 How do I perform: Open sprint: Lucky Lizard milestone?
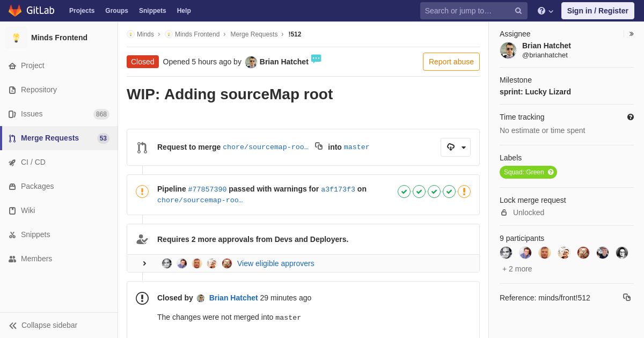point(535,92)
